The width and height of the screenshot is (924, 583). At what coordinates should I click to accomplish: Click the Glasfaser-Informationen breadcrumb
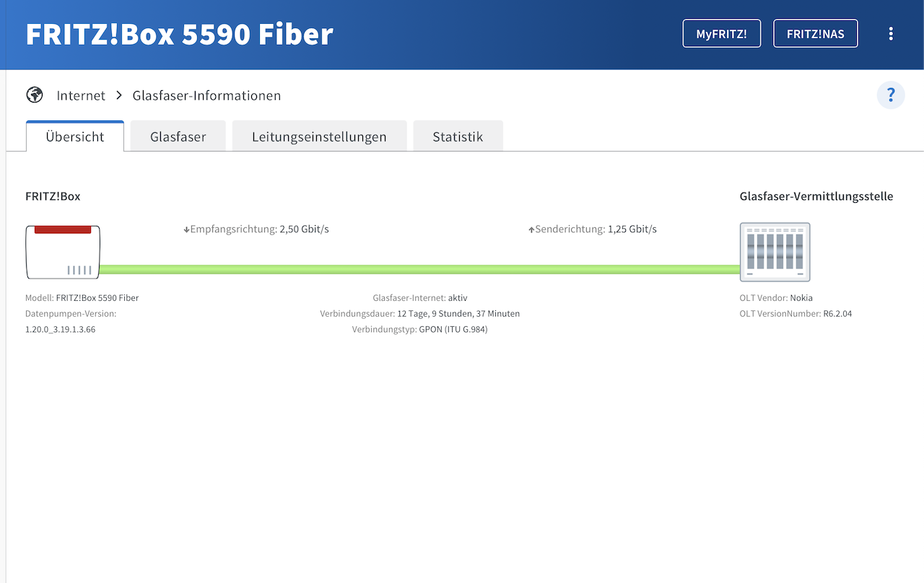pos(206,95)
